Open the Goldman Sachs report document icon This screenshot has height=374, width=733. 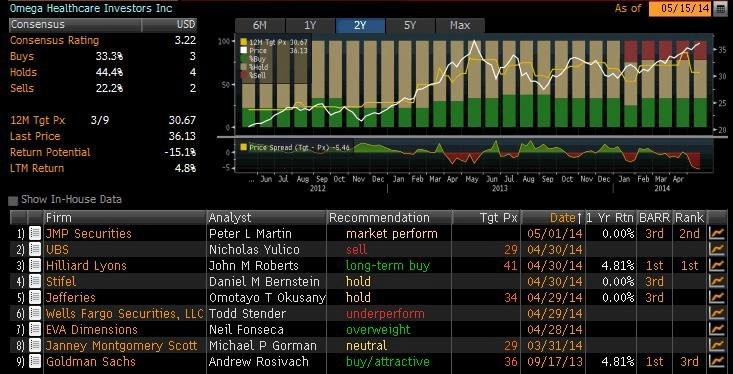(35, 361)
